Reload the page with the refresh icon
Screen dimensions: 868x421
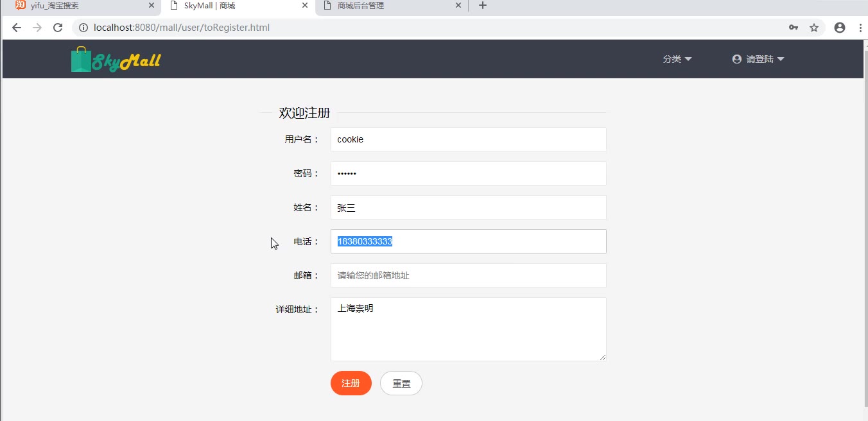pos(58,28)
